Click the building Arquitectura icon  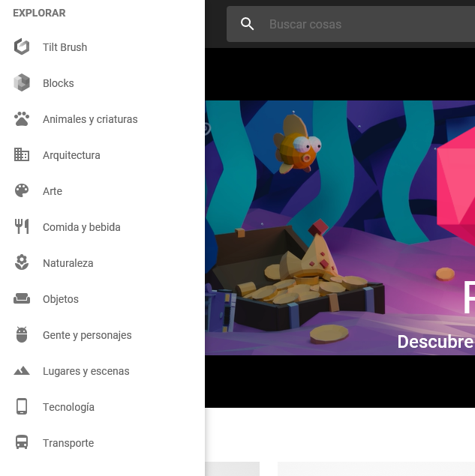(22, 155)
